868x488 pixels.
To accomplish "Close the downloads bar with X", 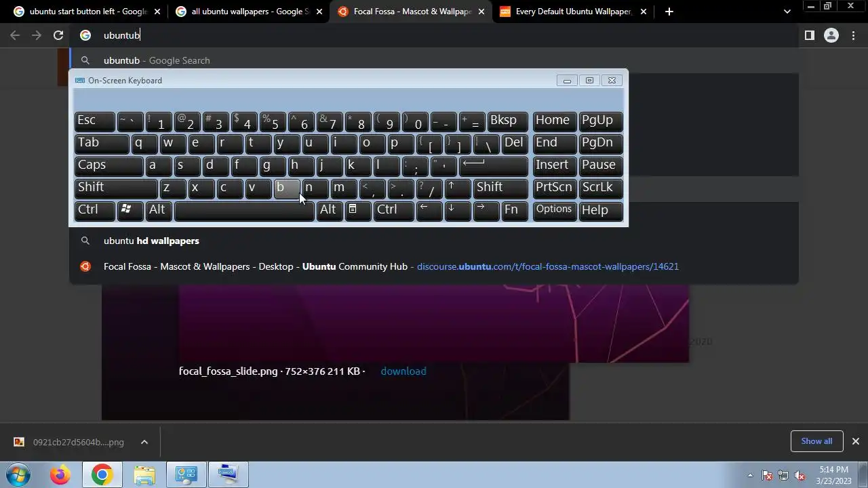I will tap(855, 441).
